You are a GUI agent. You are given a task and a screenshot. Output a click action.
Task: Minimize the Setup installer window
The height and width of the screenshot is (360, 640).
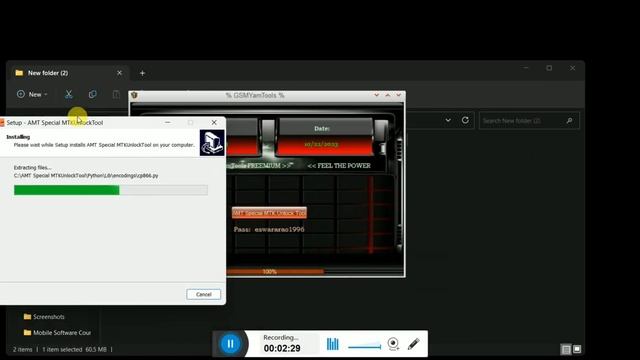point(168,122)
